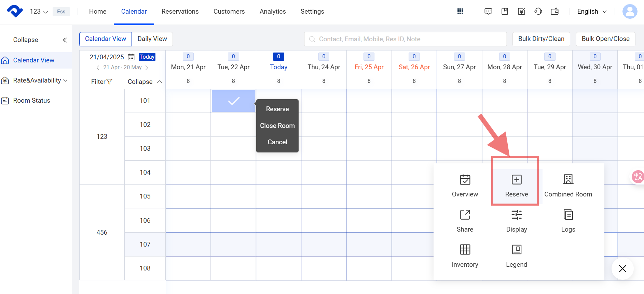Jump to Today button
644x294 pixels.
(x=147, y=57)
